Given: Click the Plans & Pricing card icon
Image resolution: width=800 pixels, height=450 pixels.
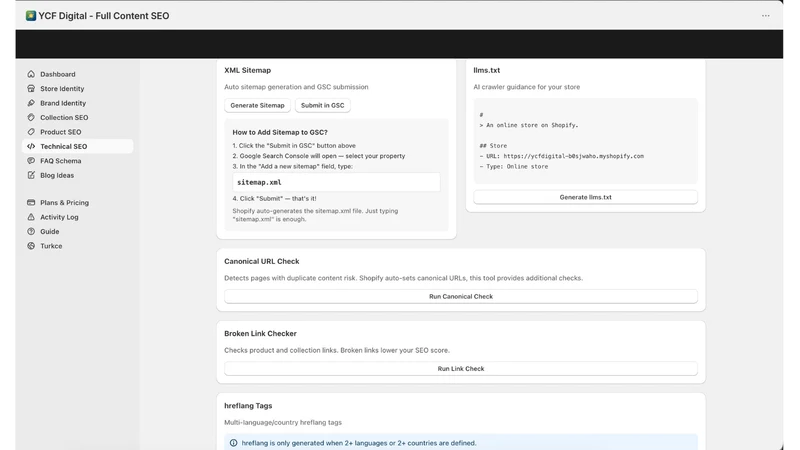Looking at the screenshot, I should pyautogui.click(x=31, y=203).
